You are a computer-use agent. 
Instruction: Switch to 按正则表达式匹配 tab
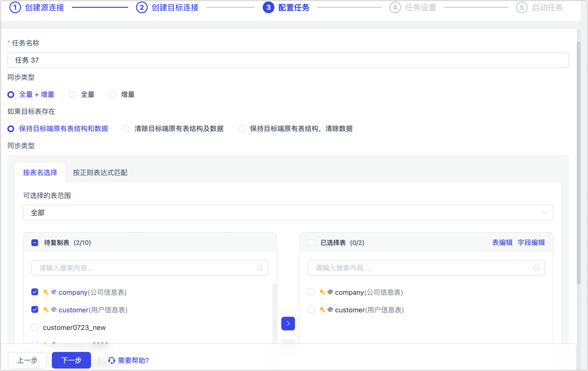100,173
